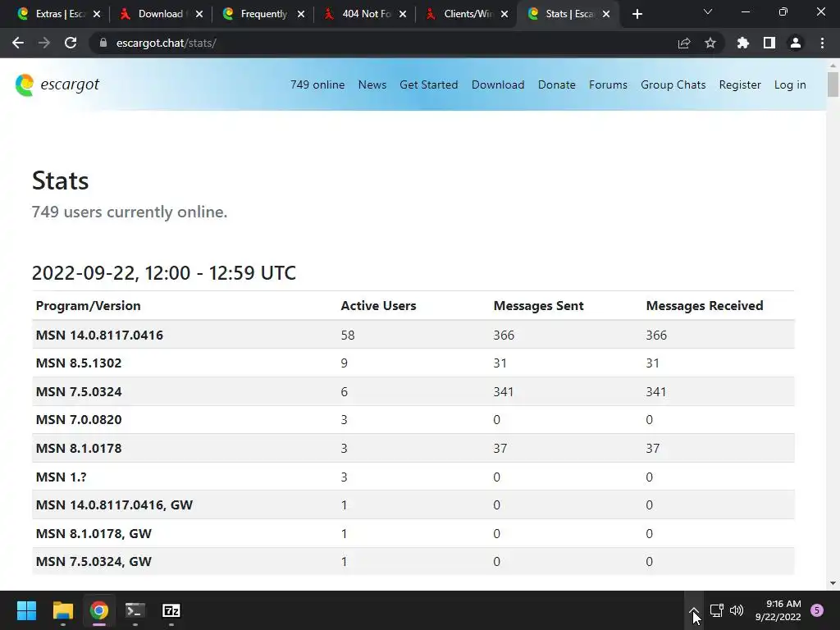Click the escargot site name
Viewport: 840px width, 630px height.
pyautogui.click(x=70, y=84)
